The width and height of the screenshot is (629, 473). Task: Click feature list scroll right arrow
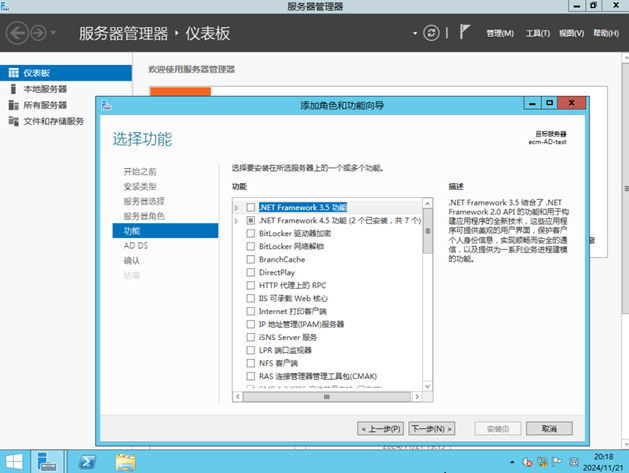(x=417, y=397)
